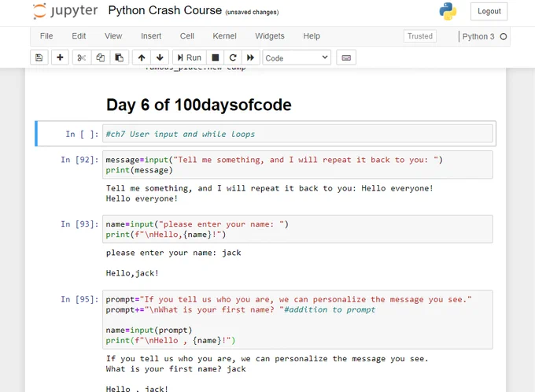Cut selected cells with scissors icon

[82, 57]
